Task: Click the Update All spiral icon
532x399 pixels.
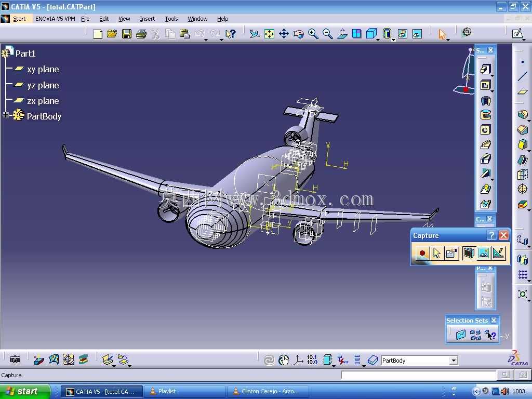Action: [x=269, y=360]
